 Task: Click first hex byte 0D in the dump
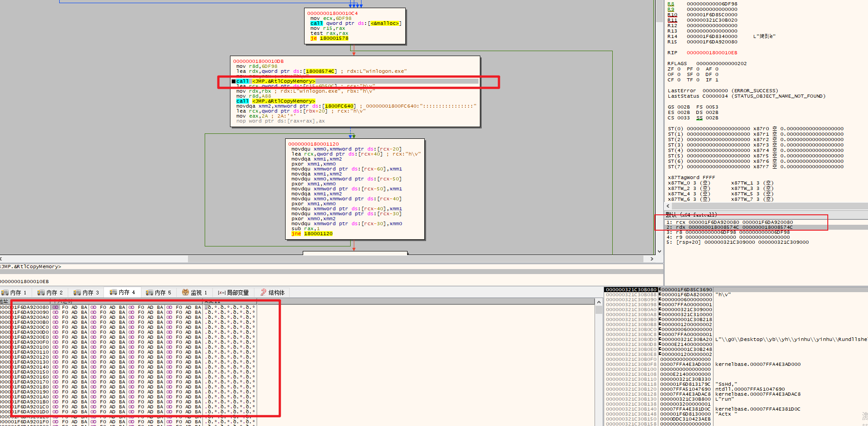(x=56, y=308)
